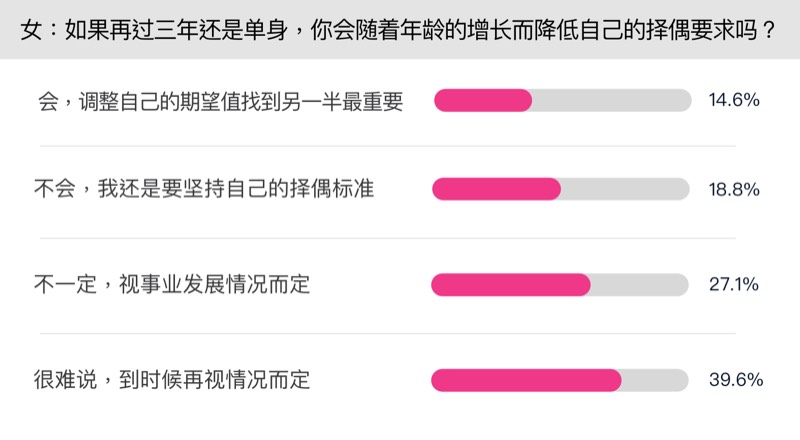Click the 39.6% percentage value
The height and width of the screenshot is (440, 800).
pyautogui.click(x=735, y=380)
